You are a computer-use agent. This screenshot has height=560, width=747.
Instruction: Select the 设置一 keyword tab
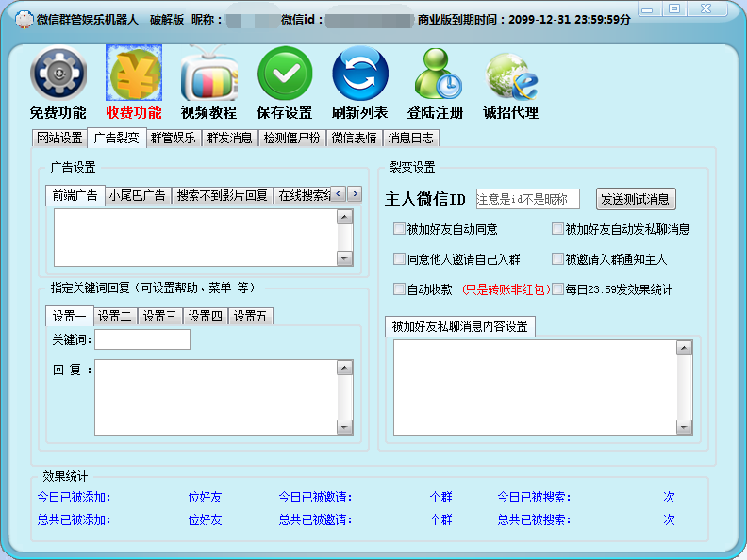coord(69,316)
